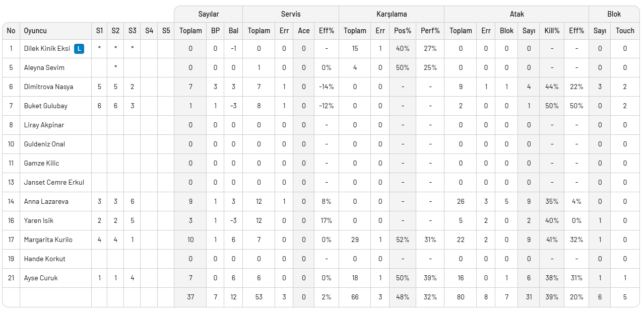Screen dimensions: 644x315
Task: Open player Anna Lazareva
Action: click(x=46, y=201)
